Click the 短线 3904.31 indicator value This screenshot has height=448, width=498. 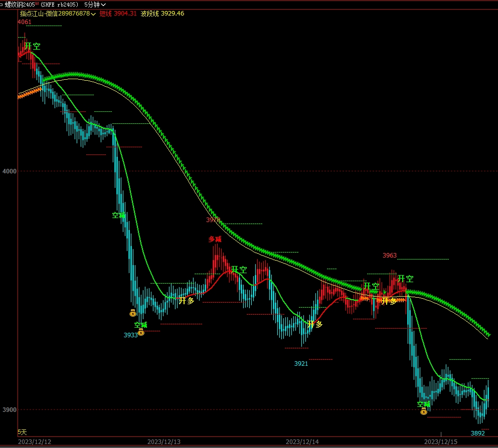coord(118,14)
